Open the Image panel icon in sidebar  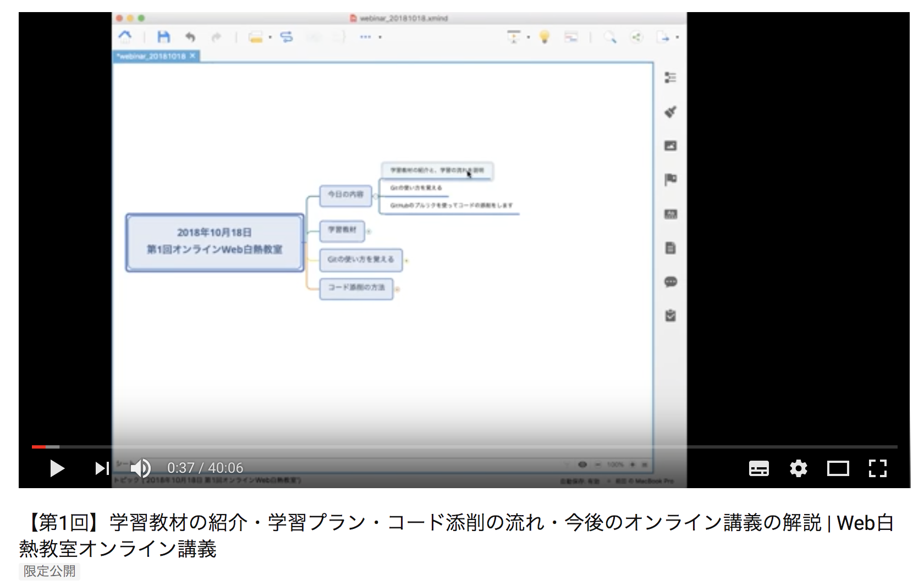pos(670,146)
